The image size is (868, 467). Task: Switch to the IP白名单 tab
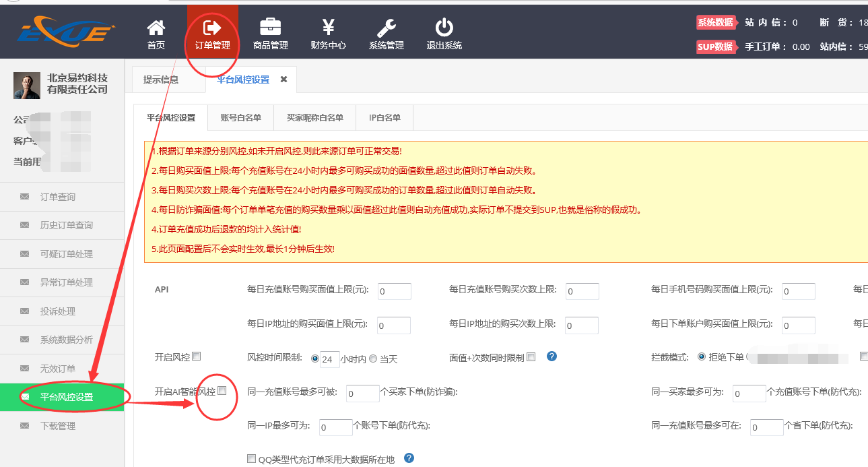[x=384, y=117]
